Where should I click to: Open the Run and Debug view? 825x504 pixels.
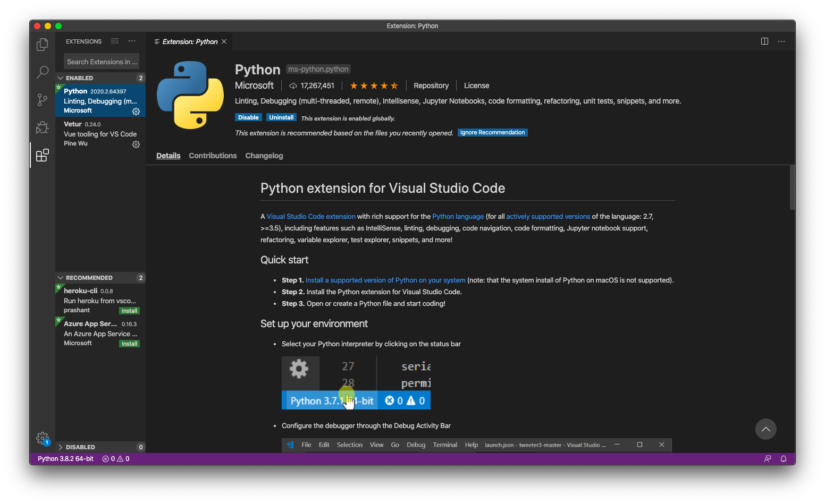(x=43, y=127)
